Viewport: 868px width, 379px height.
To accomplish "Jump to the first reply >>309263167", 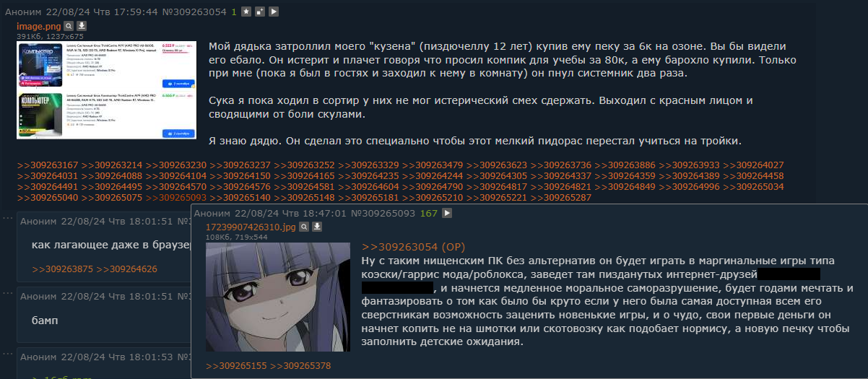I will pyautogui.click(x=47, y=165).
